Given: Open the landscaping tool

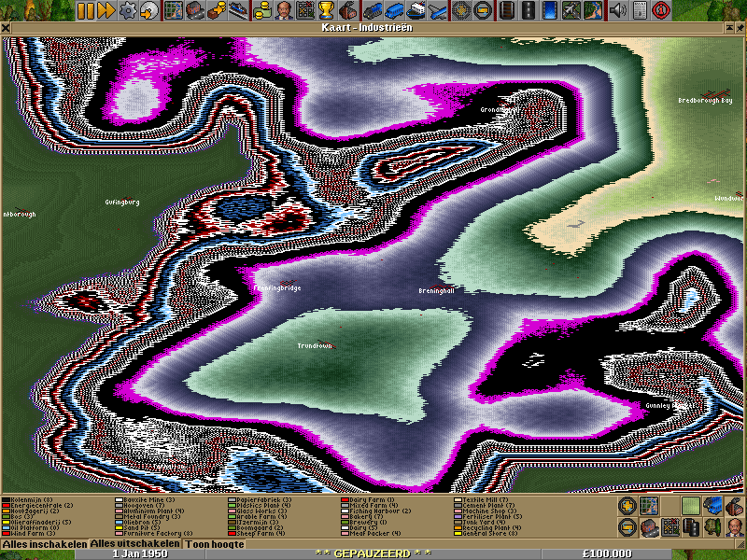Looking at the screenshot, I should tap(592, 10).
